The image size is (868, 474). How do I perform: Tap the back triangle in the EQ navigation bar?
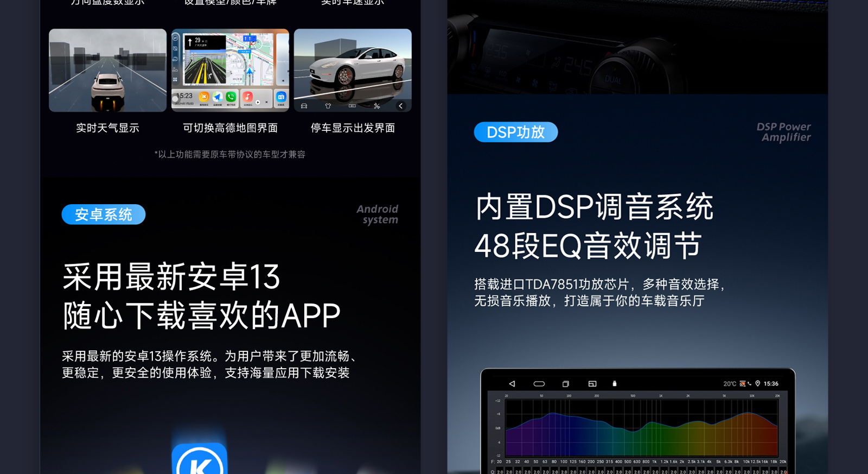coord(512,384)
